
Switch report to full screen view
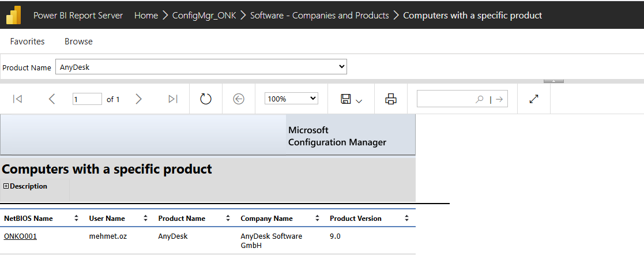534,99
